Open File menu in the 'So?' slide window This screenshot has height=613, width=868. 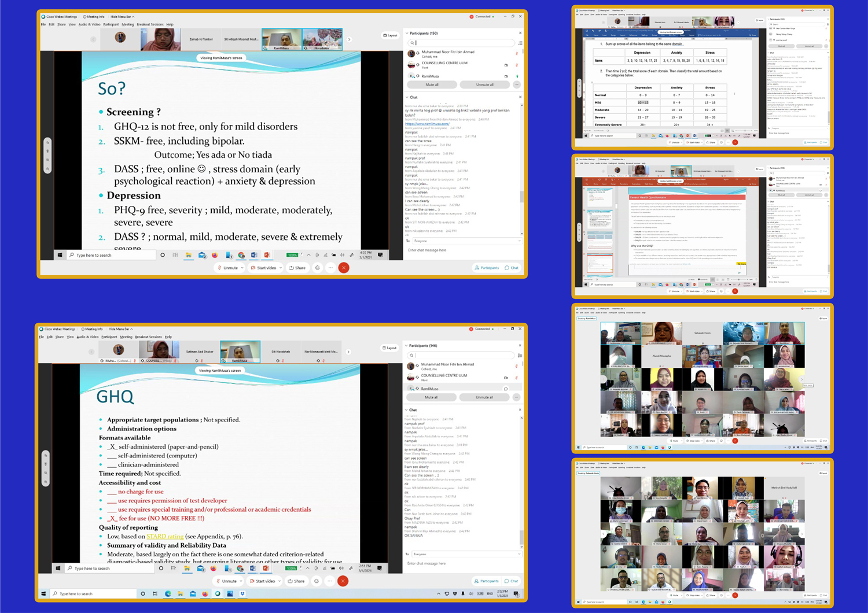click(x=43, y=24)
